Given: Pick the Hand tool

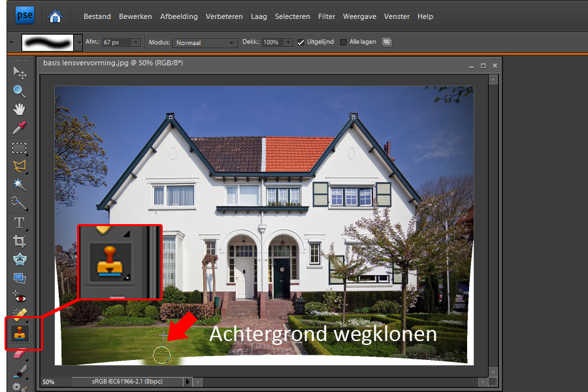Looking at the screenshot, I should pos(20,109).
